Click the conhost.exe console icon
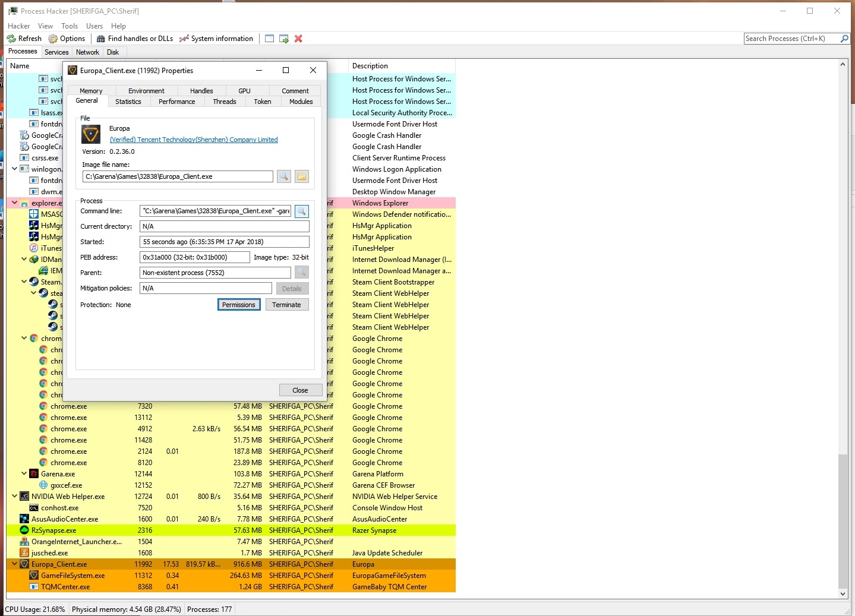 click(34, 508)
